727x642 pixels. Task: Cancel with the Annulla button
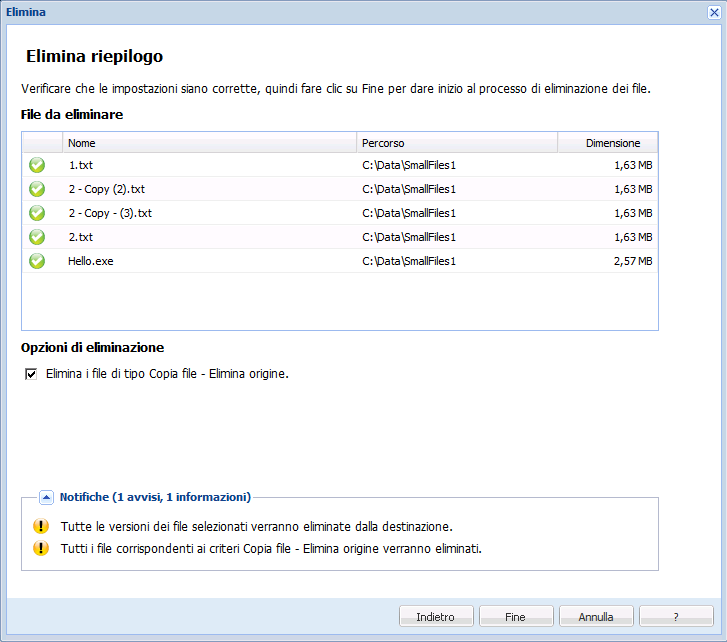[595, 617]
